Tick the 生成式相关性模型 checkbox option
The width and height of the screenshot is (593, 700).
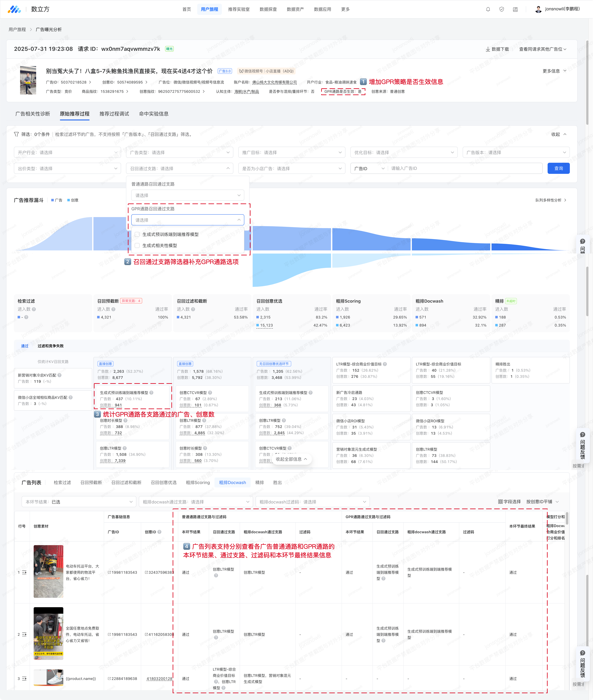pos(137,245)
